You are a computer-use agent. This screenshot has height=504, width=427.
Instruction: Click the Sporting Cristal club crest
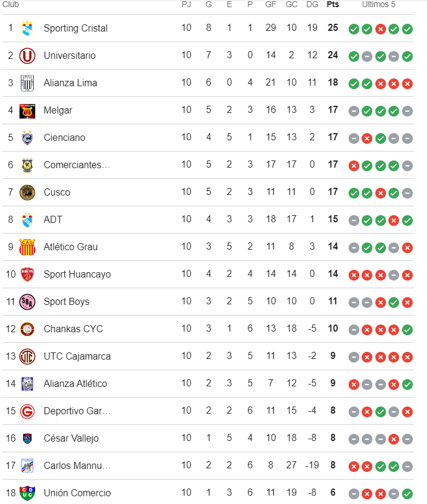[x=27, y=28]
